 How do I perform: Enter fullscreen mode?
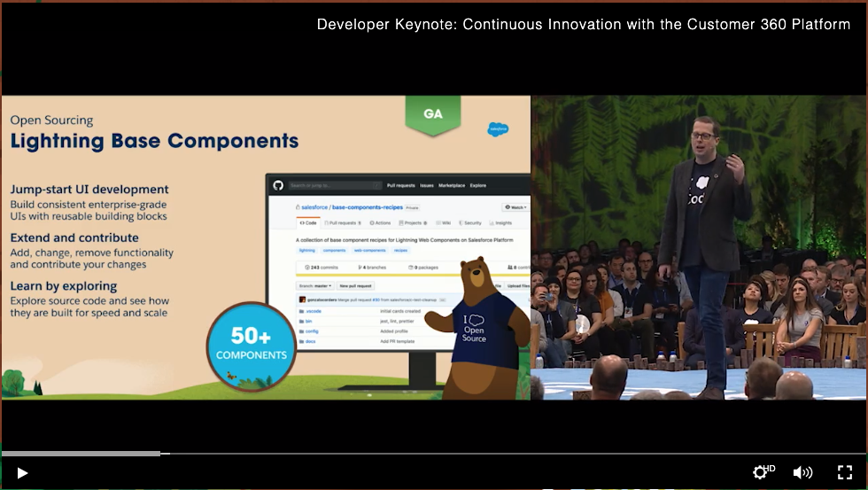pos(845,472)
